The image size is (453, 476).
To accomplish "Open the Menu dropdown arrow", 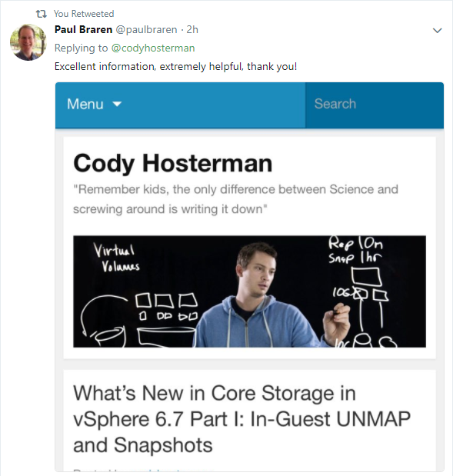I will click(117, 104).
